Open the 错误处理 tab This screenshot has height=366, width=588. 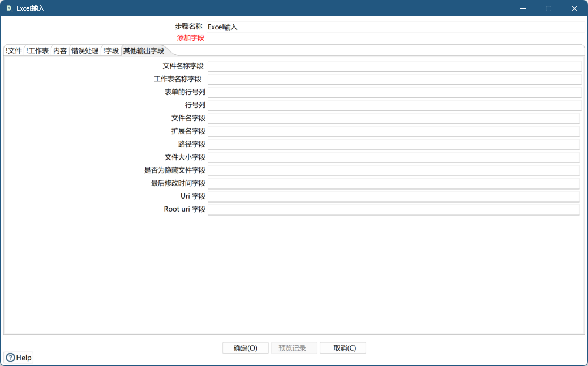[x=85, y=50]
